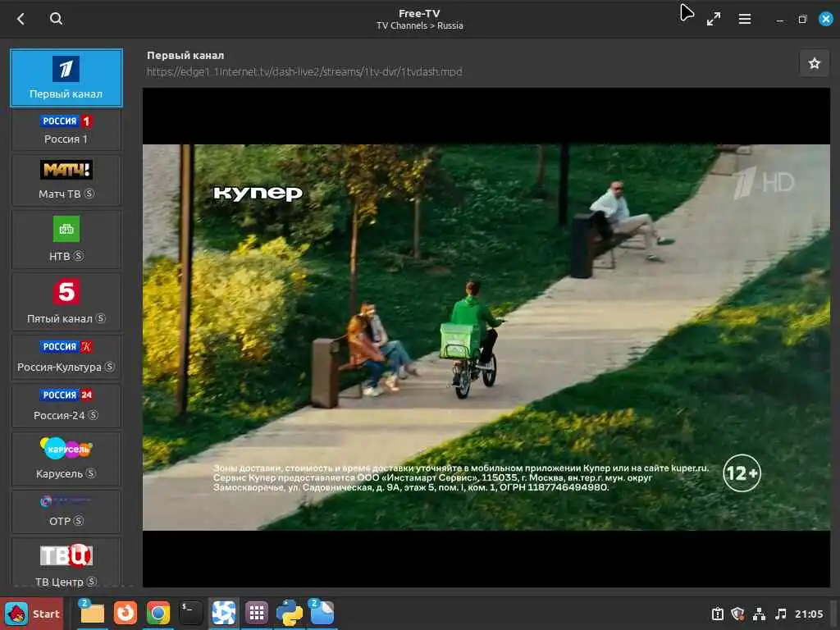The image size is (840, 630).
Task: Open the search magnifier icon
Action: [x=56, y=19]
